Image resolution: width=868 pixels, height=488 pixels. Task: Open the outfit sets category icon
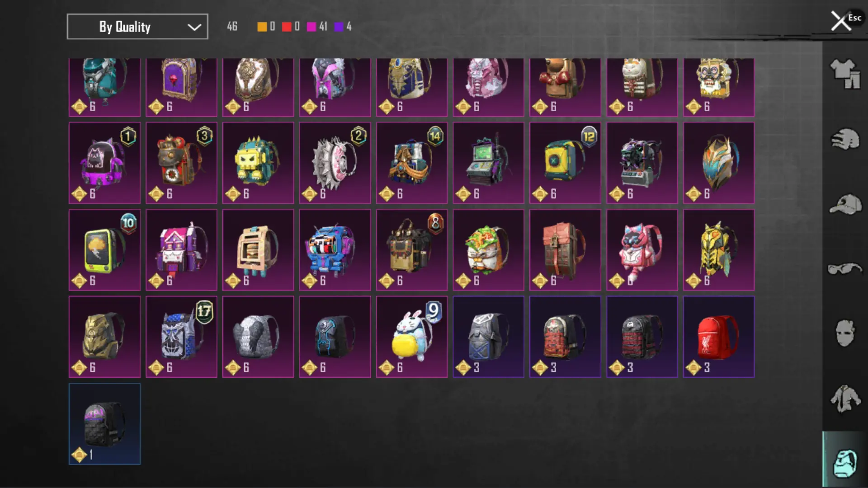844,74
